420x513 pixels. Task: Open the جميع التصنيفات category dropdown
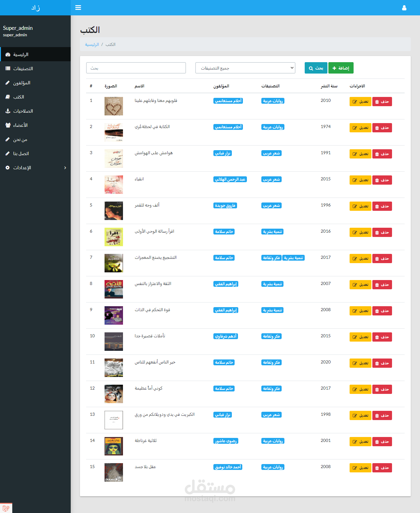pos(245,68)
